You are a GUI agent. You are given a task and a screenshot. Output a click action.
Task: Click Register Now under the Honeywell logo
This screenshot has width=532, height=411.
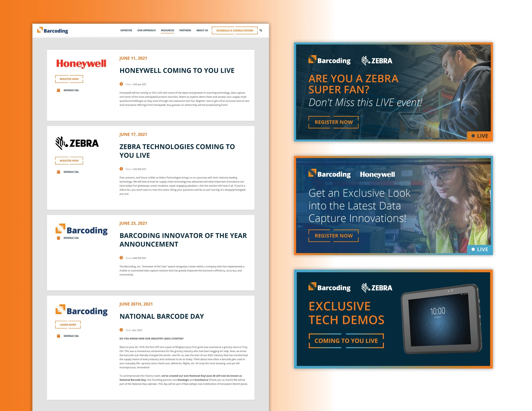69,79
